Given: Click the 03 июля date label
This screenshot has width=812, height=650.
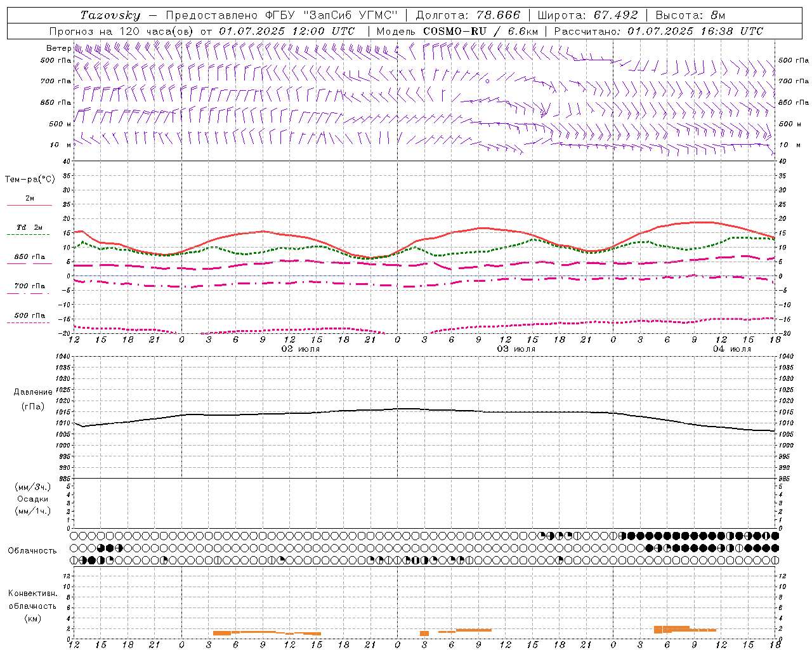Looking at the screenshot, I should [x=516, y=349].
